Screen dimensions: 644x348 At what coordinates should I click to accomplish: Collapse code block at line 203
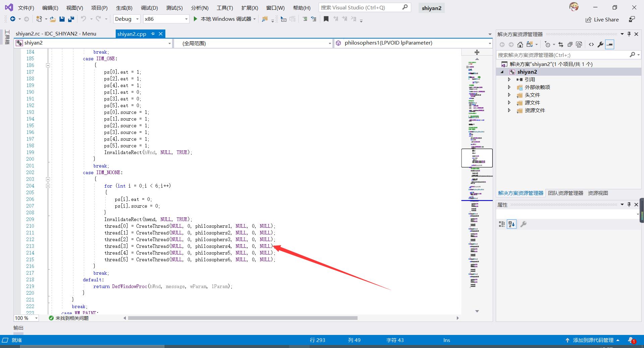tap(48, 179)
